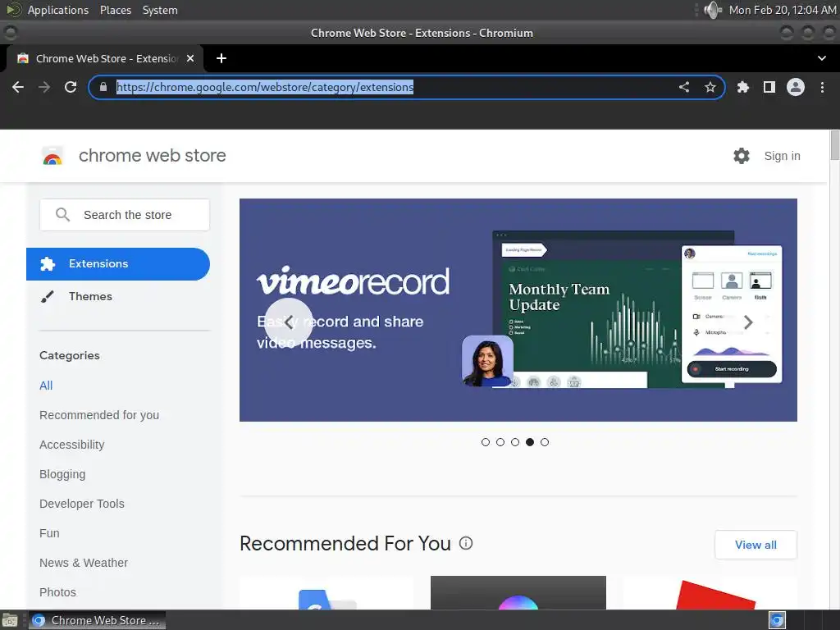The image size is (840, 630).
Task: Activate the Chrome Web Store - Extensions browser tab
Action: (x=104, y=58)
